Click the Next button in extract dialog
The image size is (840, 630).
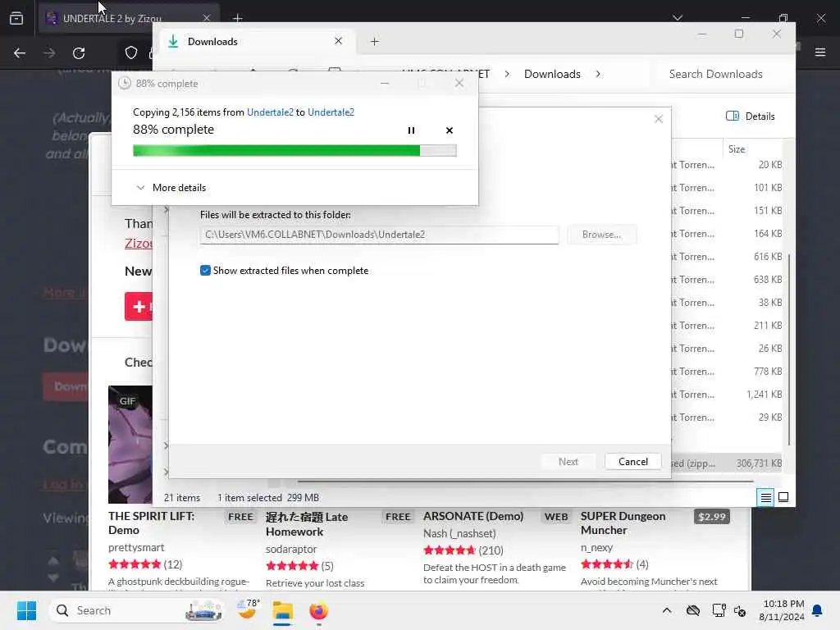[568, 462]
